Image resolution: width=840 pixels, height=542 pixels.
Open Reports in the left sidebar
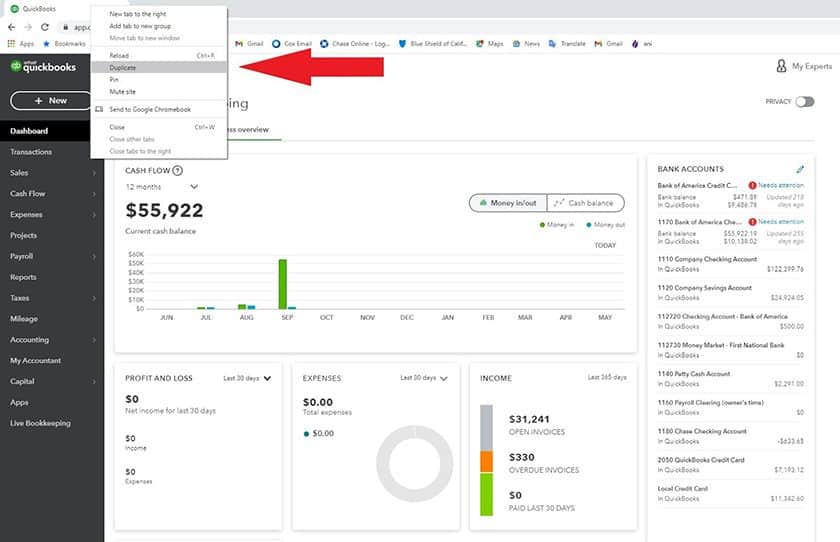(x=23, y=277)
